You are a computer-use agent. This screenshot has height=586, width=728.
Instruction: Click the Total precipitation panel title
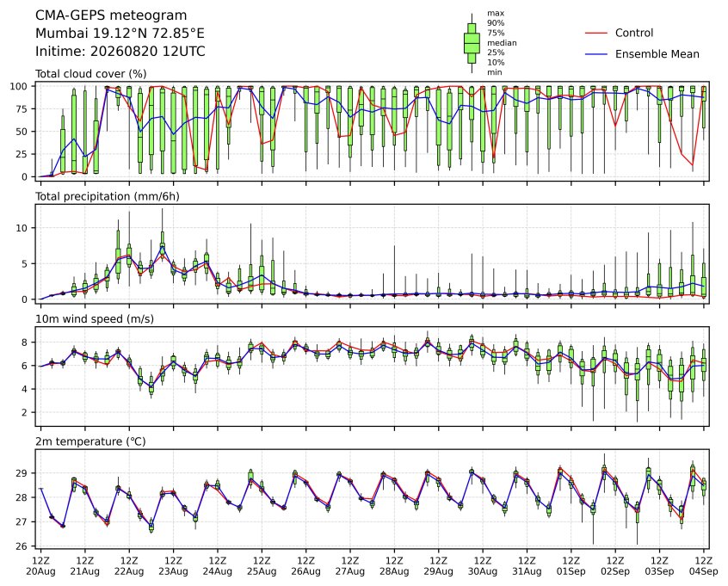click(x=108, y=196)
